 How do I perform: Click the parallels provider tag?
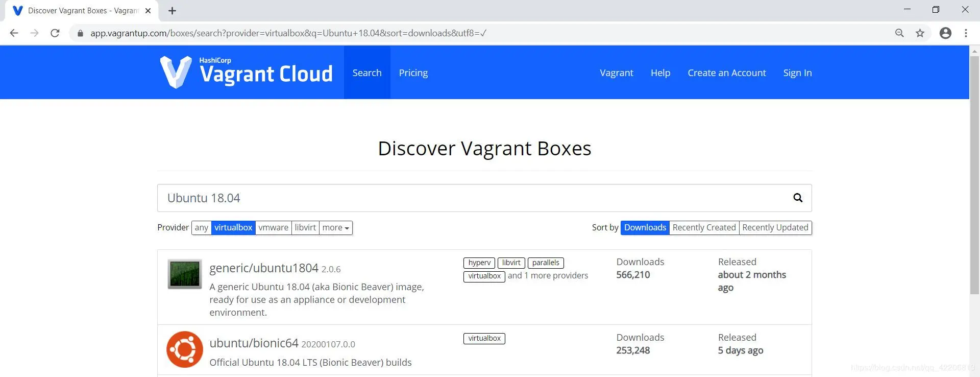click(x=546, y=263)
